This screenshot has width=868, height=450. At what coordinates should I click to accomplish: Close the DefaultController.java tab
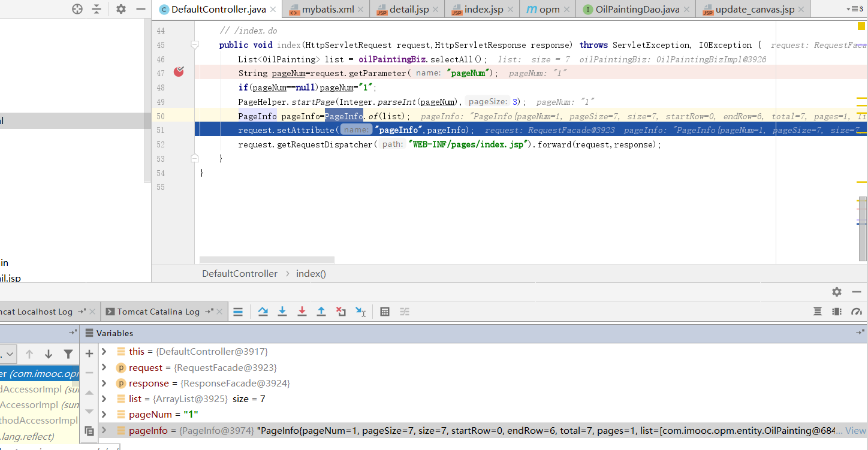(273, 10)
